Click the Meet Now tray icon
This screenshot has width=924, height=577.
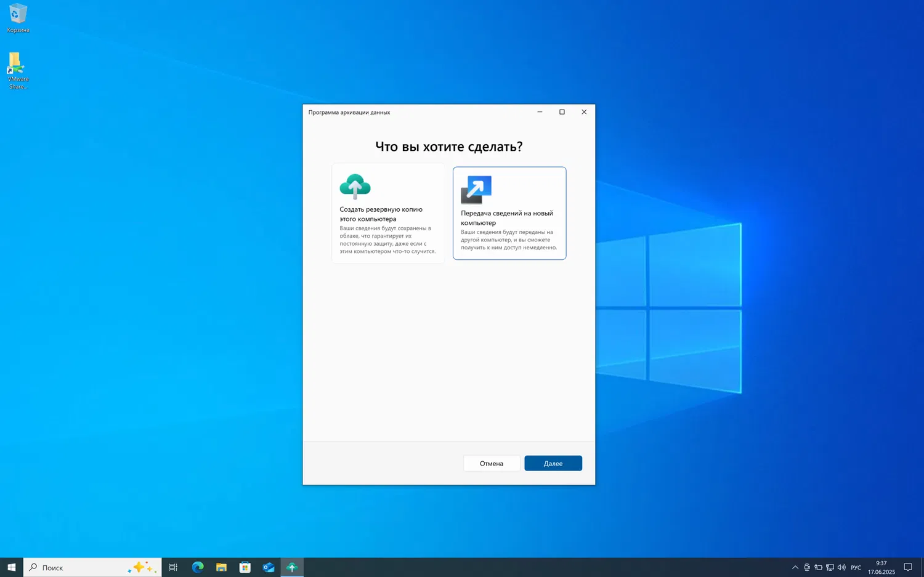pos(807,567)
